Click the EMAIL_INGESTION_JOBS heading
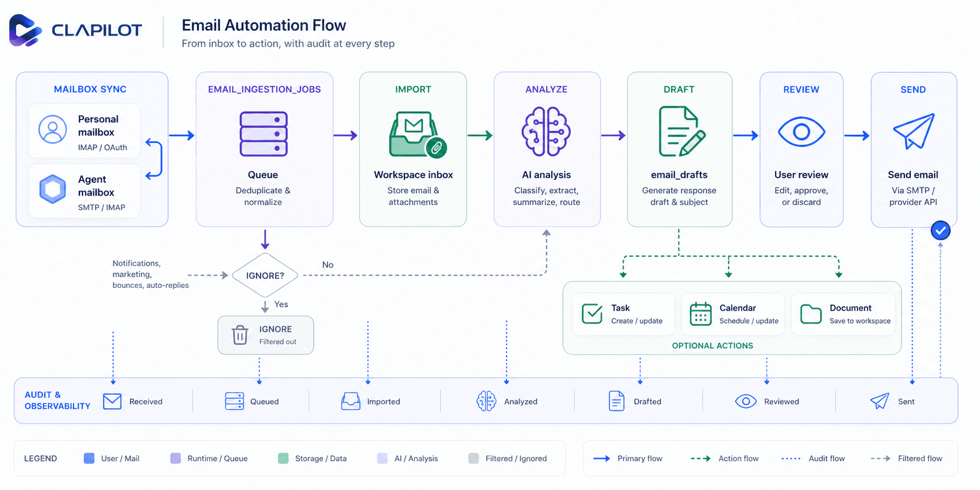Image resolution: width=980 pixels, height=490 pixels. 264,89
